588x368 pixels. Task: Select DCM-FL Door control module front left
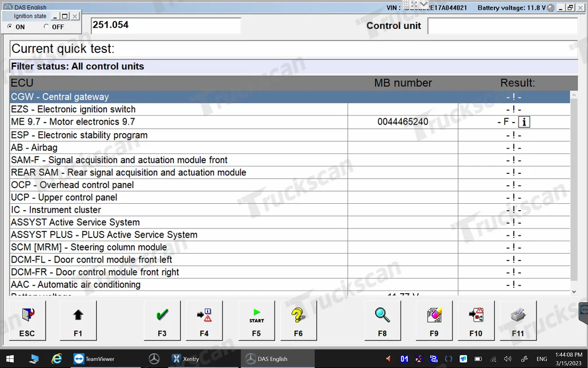click(x=289, y=259)
